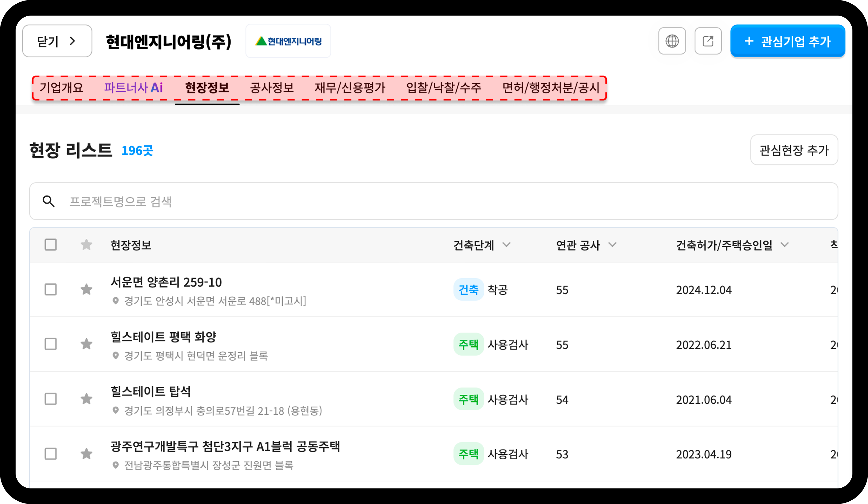Check the select-all checkbox in table header
The image size is (868, 504).
click(51, 245)
